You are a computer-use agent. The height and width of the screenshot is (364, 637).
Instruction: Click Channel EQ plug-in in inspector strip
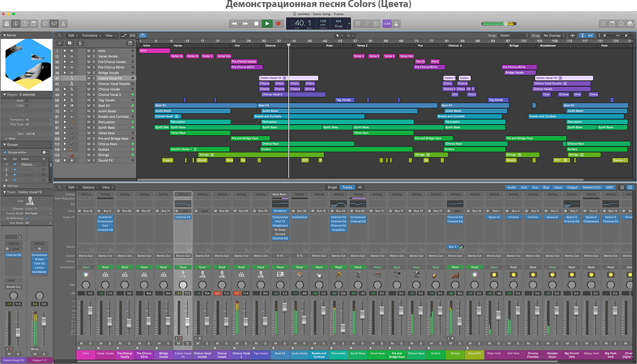click(x=14, y=255)
